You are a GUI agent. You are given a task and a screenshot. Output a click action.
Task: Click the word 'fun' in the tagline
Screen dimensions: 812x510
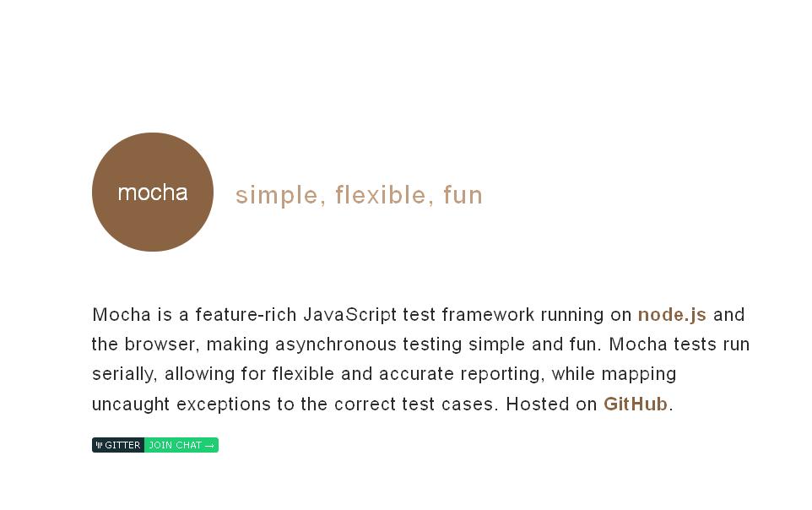463,195
